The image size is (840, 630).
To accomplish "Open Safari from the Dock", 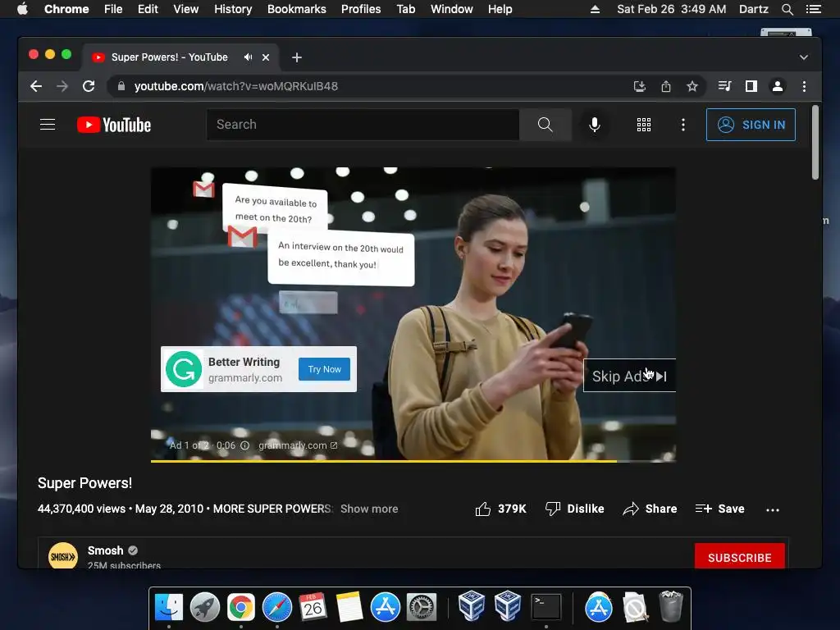I will [277, 608].
